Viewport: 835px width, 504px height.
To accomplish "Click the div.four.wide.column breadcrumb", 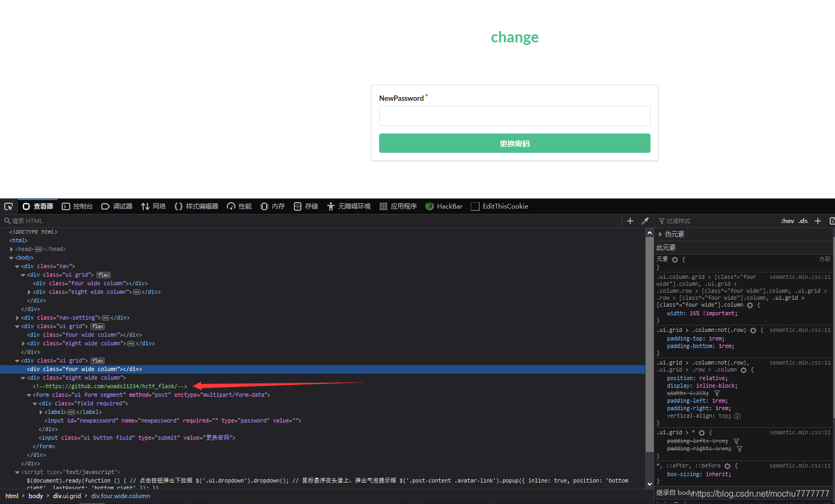I will (120, 496).
